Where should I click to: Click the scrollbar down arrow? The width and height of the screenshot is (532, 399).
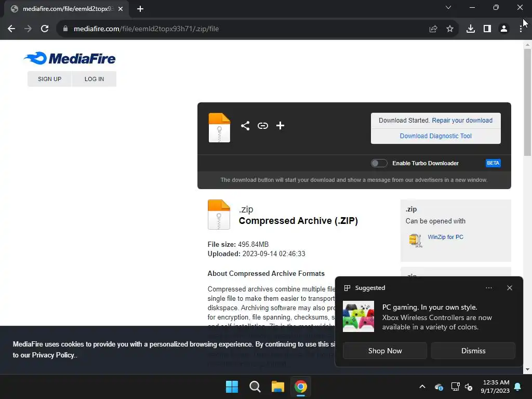[x=527, y=369]
